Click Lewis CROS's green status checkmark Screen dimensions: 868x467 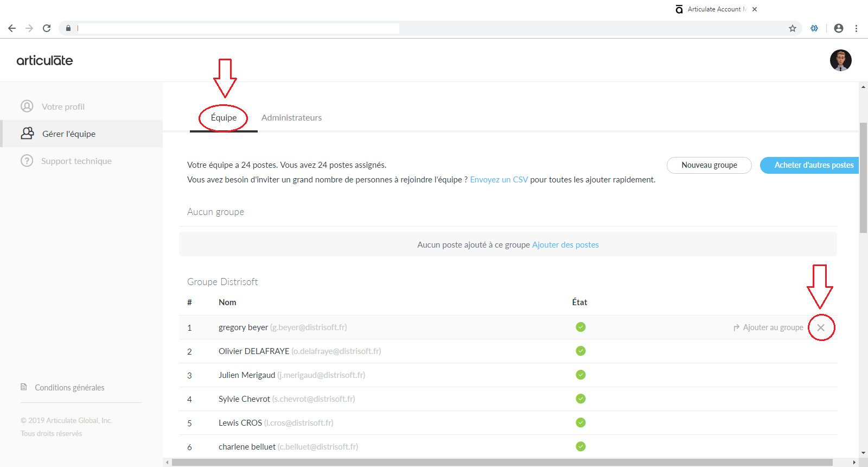[x=580, y=422]
